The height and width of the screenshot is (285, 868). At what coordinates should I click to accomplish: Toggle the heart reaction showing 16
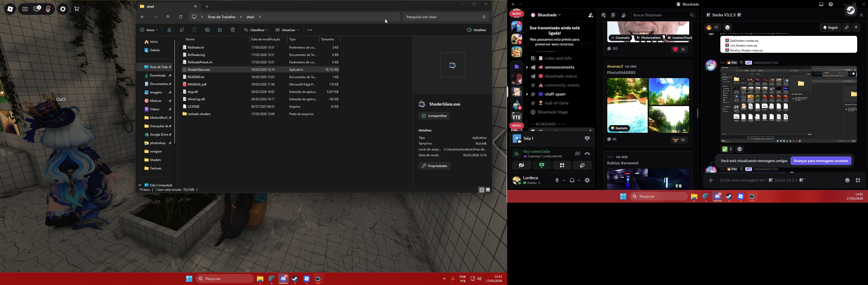click(x=680, y=49)
